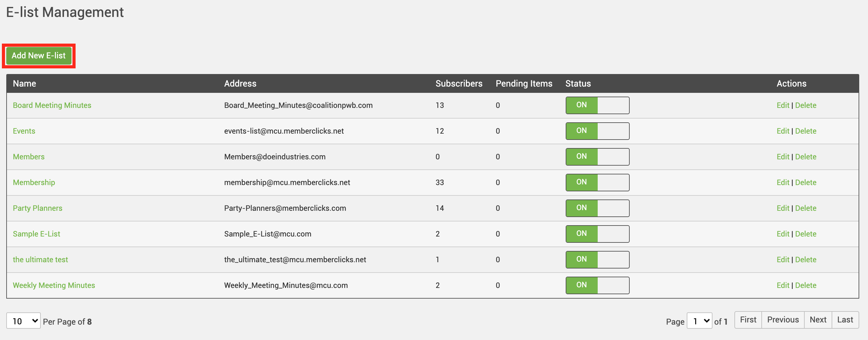Delete the Sample E-List entry
The height and width of the screenshot is (340, 868).
[x=806, y=234]
